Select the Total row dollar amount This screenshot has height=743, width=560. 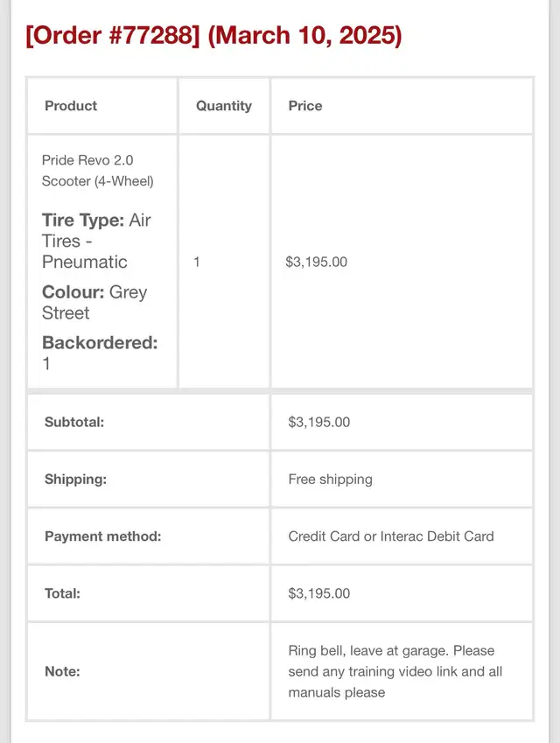point(318,593)
